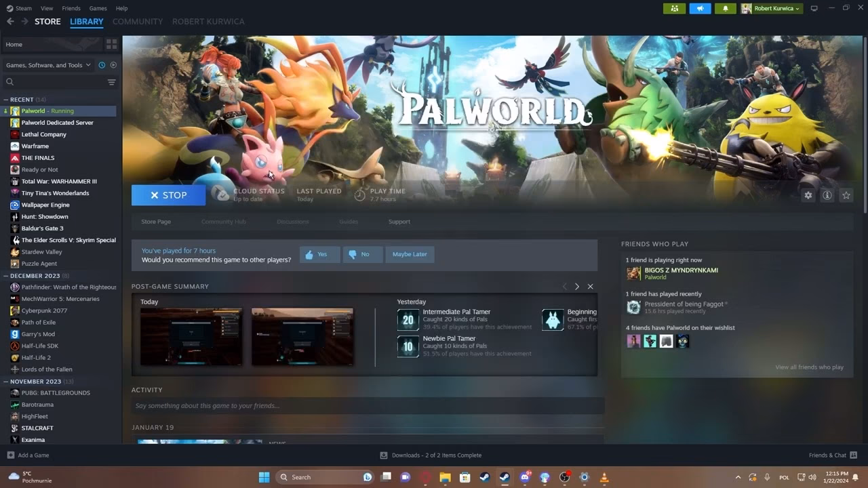Screen dimensions: 868x488
Task: Select Stardew Valley in the library list
Action: coord(41,252)
